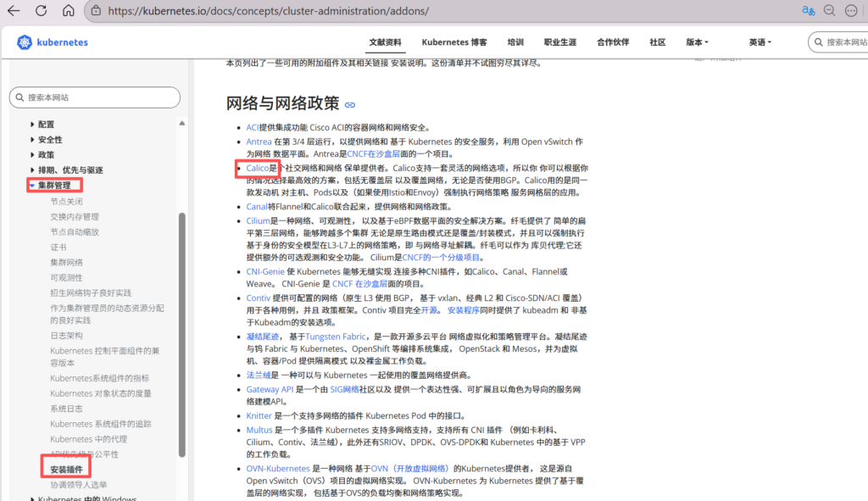The height and width of the screenshot is (501, 868).
Task: View site info via address bar lock icon
Action: point(96,11)
